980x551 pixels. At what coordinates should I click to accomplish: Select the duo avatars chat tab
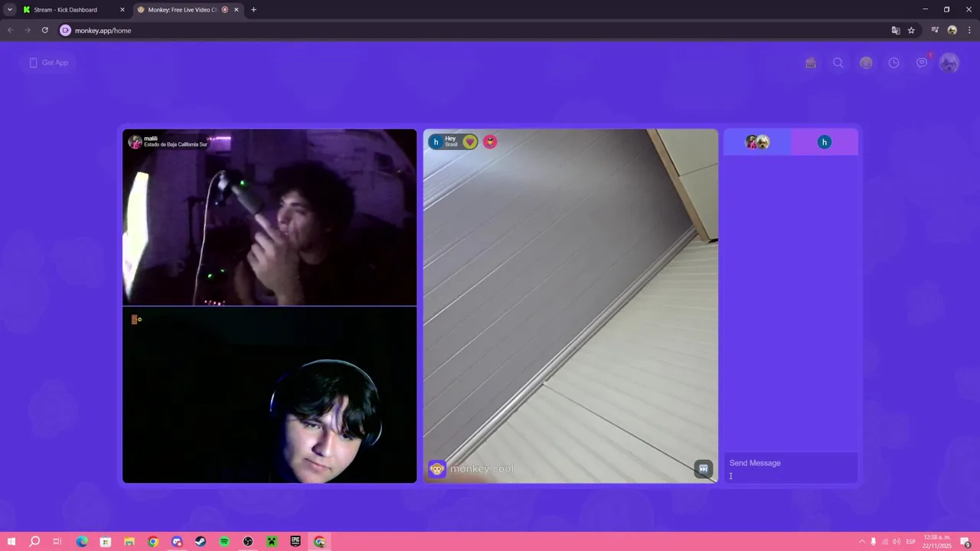point(757,142)
